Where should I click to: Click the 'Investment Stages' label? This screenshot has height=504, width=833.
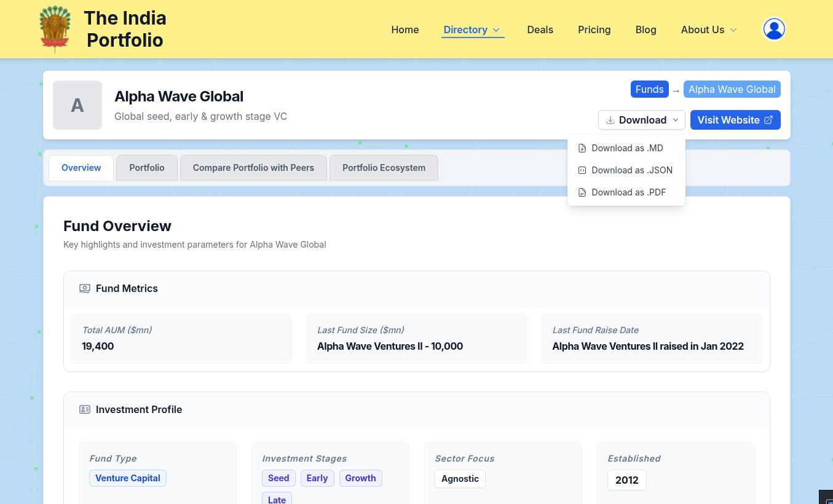304,459
